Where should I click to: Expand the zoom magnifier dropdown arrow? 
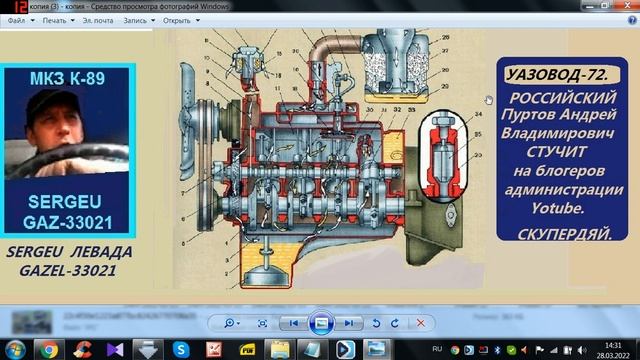[238, 324]
